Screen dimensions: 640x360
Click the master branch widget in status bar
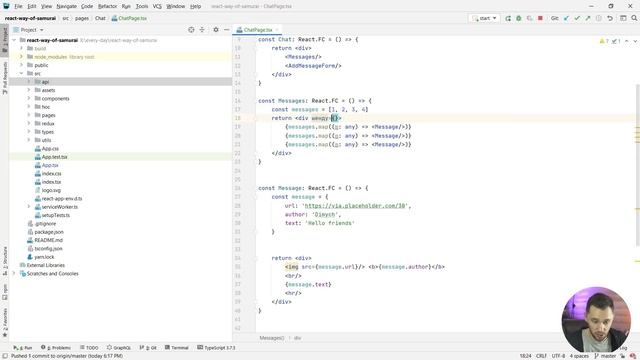pos(605,356)
